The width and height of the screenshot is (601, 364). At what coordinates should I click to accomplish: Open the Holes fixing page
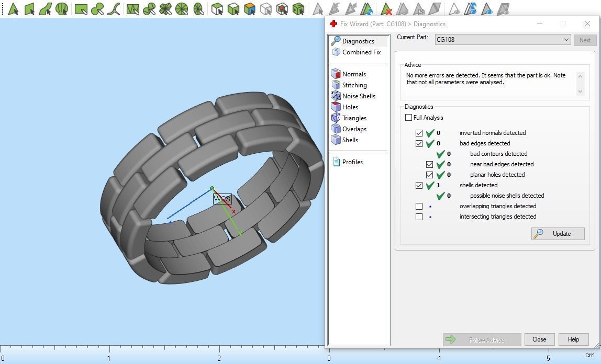(x=344, y=107)
